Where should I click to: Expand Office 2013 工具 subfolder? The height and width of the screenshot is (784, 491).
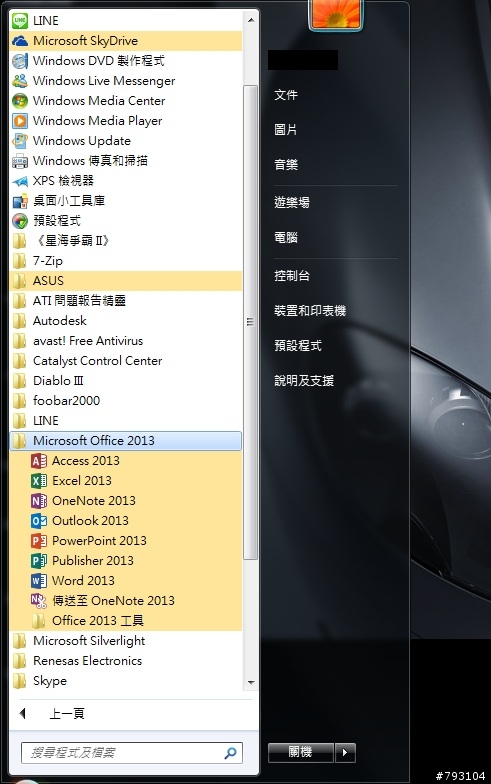tap(125, 620)
